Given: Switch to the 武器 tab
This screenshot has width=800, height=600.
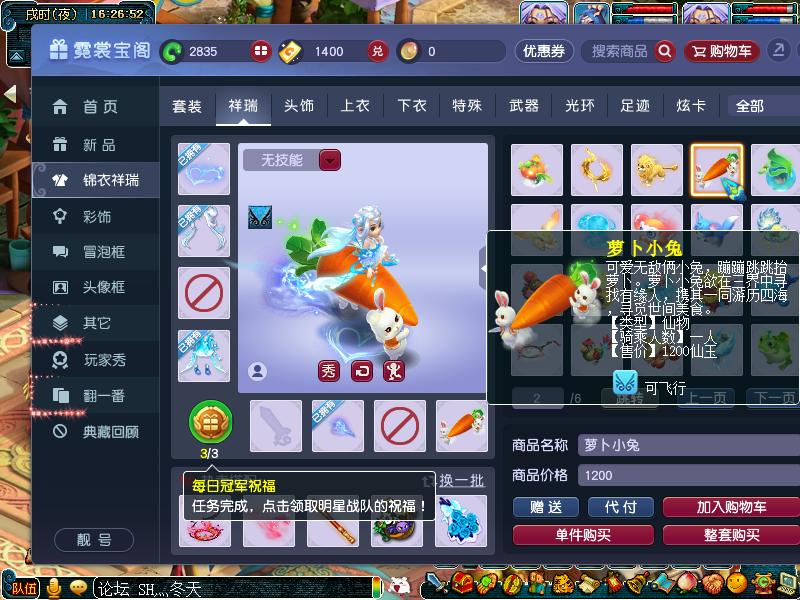Looking at the screenshot, I should coord(523,106).
